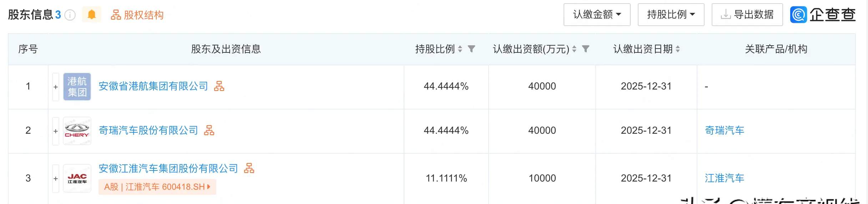
Task: Sort by 持股比例 column arrows
Action: pos(460,49)
